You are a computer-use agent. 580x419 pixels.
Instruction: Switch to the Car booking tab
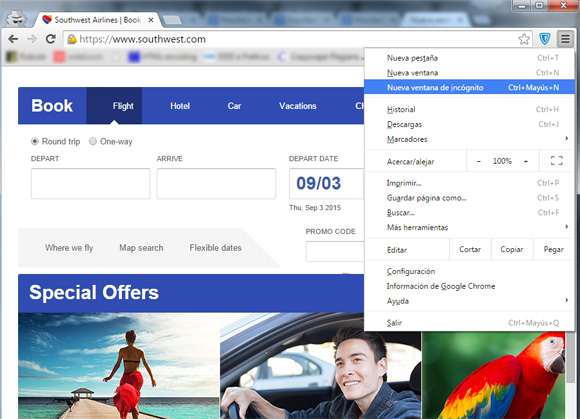pos(234,106)
